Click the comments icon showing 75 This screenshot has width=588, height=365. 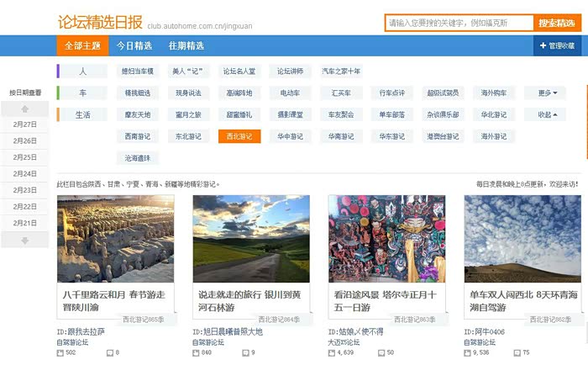tap(516, 352)
